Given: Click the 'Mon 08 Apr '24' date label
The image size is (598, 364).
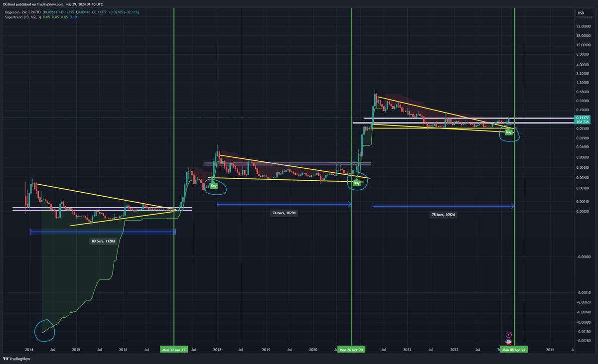Looking at the screenshot, I should (514, 350).
